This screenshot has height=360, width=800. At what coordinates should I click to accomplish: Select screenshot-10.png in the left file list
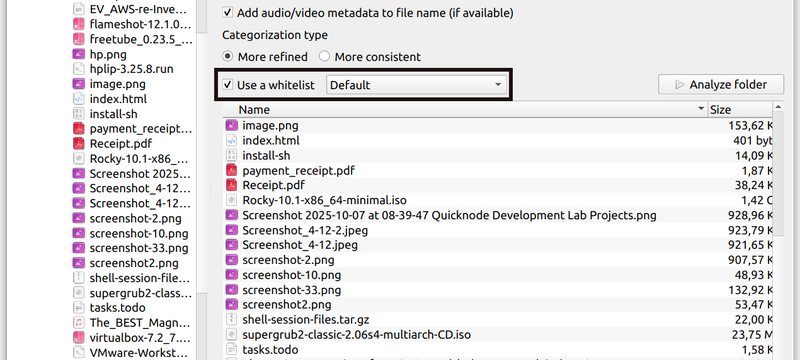pyautogui.click(x=139, y=234)
